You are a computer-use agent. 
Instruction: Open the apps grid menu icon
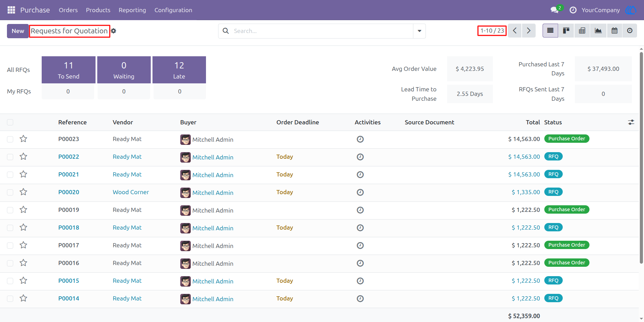coord(11,10)
